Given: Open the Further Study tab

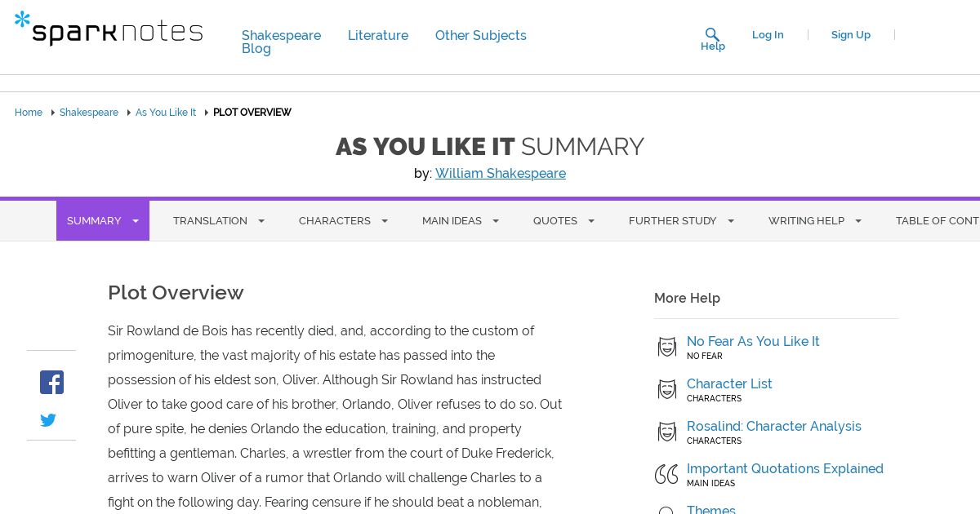Looking at the screenshot, I should pos(681,221).
